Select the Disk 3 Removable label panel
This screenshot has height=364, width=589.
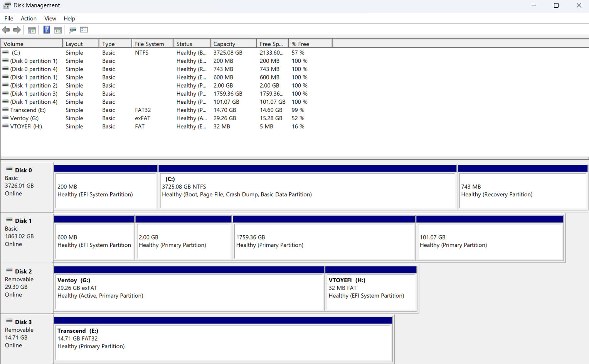27,339
